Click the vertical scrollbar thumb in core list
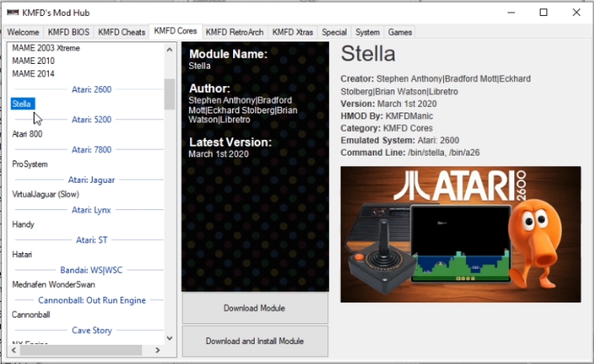This screenshot has width=594, height=364. click(170, 94)
